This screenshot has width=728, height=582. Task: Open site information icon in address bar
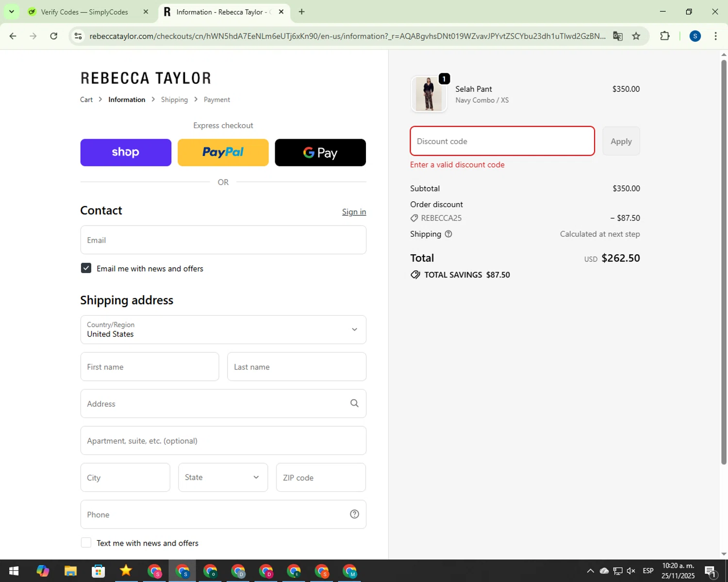coord(78,36)
